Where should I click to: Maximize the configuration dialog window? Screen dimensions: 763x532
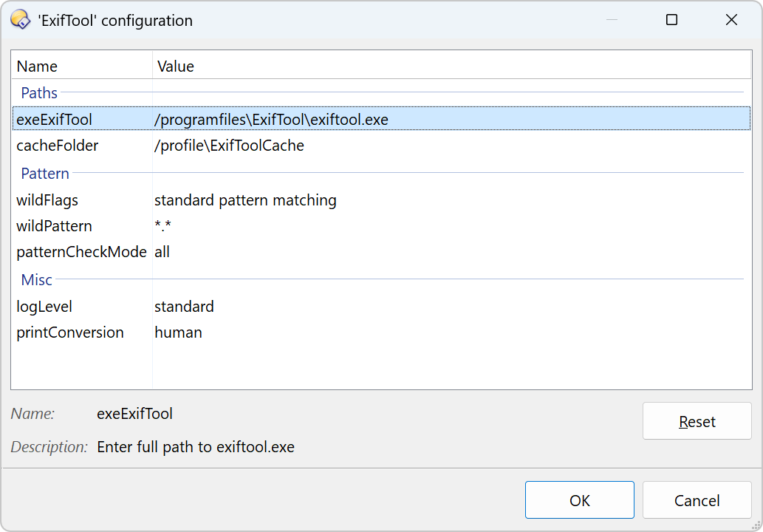coord(671,20)
